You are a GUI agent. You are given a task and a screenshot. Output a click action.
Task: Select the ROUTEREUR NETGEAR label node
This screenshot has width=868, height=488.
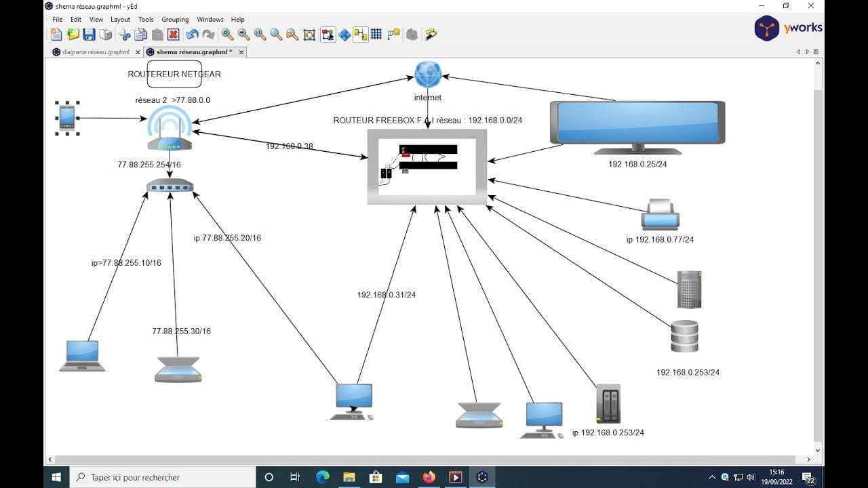click(174, 74)
